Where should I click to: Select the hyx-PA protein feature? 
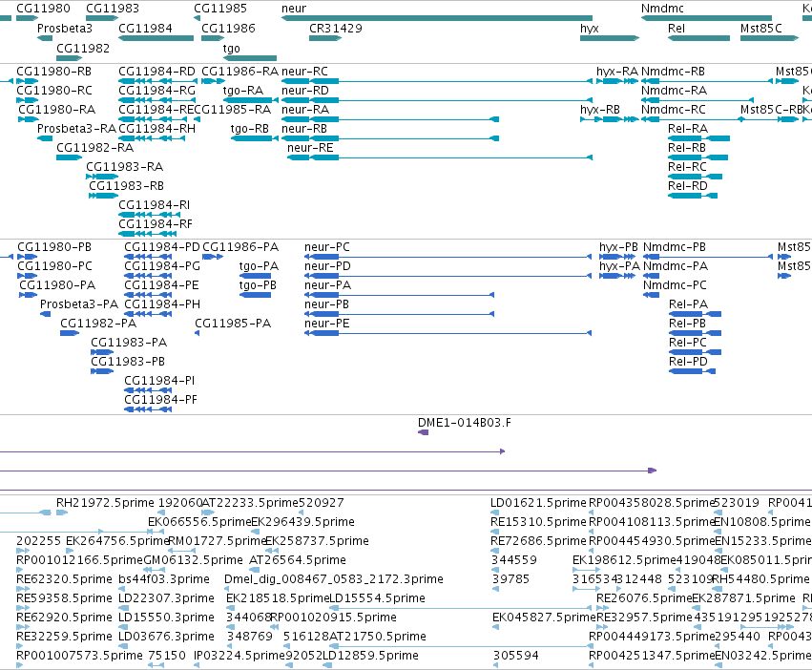pyautogui.click(x=617, y=276)
